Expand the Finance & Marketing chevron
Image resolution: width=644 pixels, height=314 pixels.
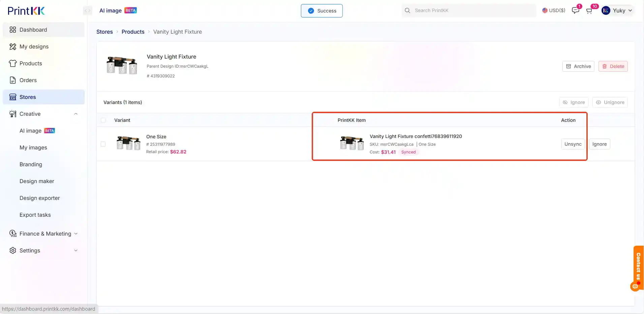(76, 234)
